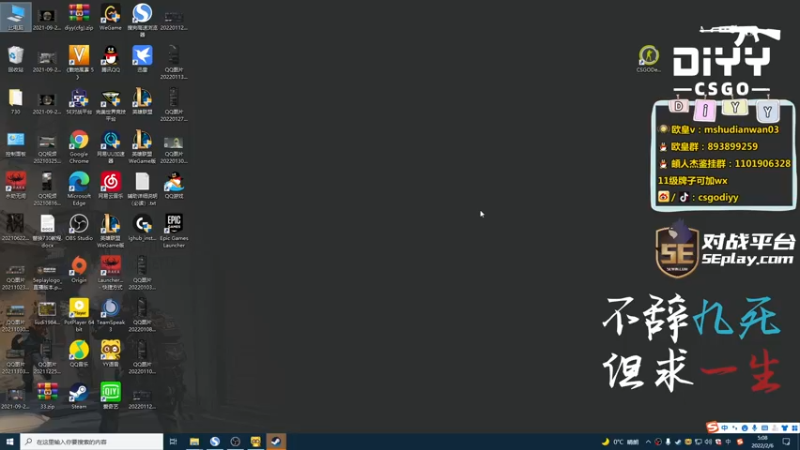Open League of Legends WeGame edition next to Chrome
Screen dimensions: 800x450
click(142, 146)
